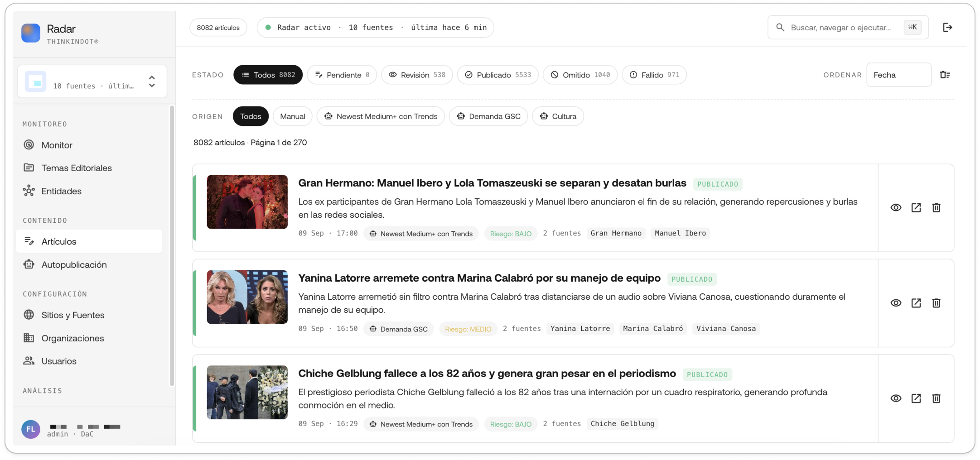980x460 pixels.
Task: Click the sidebar vertical scrollbar
Action: coord(172,246)
